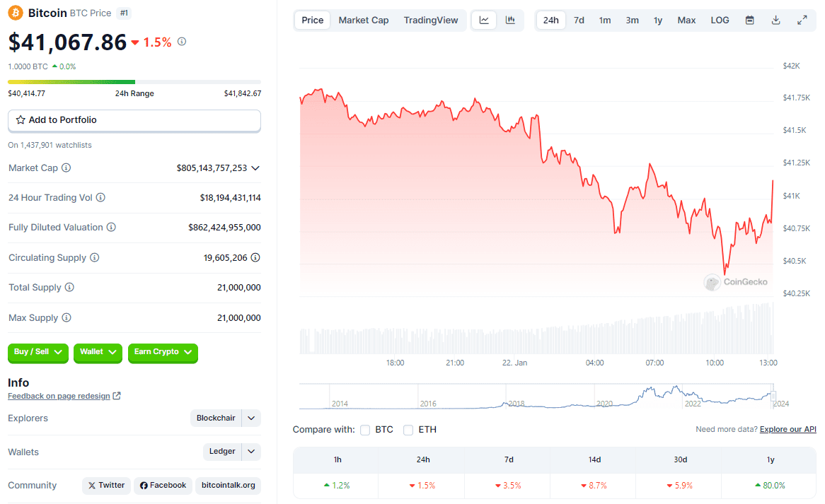Image resolution: width=825 pixels, height=504 pixels.
Task: Expand the Blockchair explorers dropdown arrow
Action: pos(251,418)
